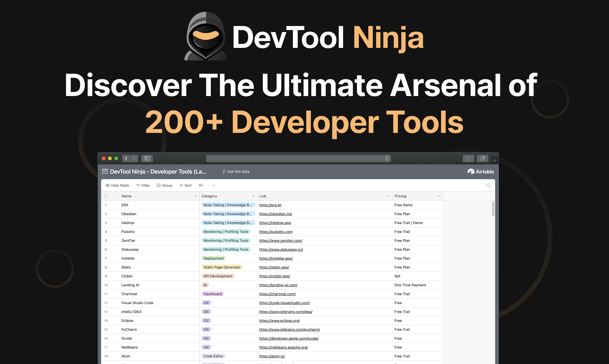The height and width of the screenshot is (364, 609).
Task: Open the https://inkdrop.app link
Action: [275, 223]
